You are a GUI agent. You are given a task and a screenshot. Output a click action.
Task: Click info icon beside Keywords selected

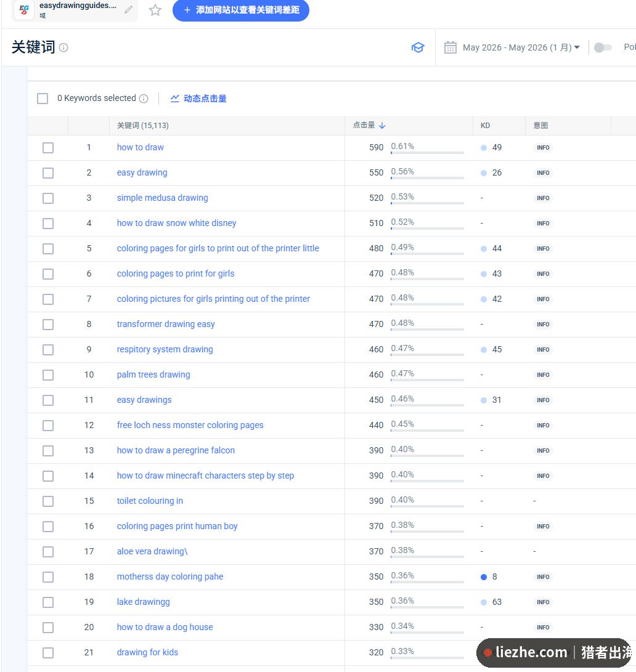(x=144, y=99)
